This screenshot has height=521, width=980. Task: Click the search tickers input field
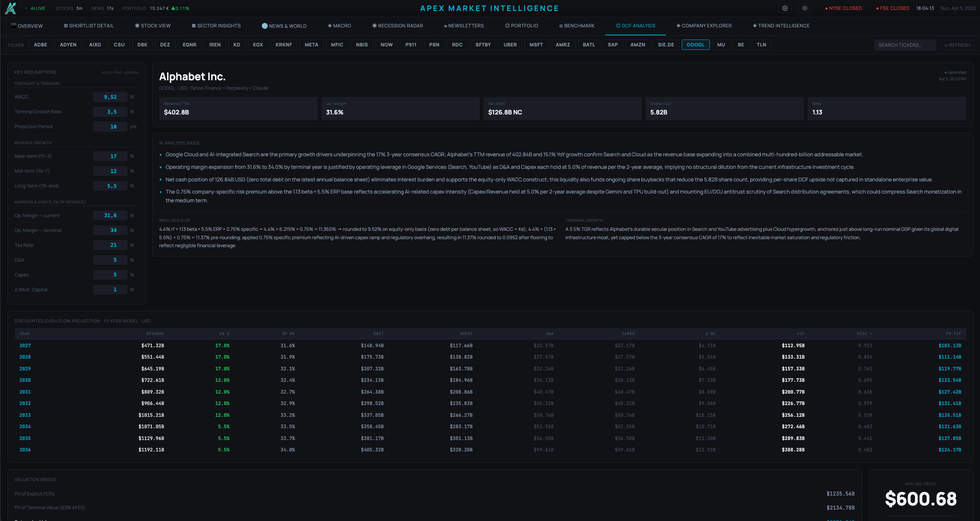[905, 44]
